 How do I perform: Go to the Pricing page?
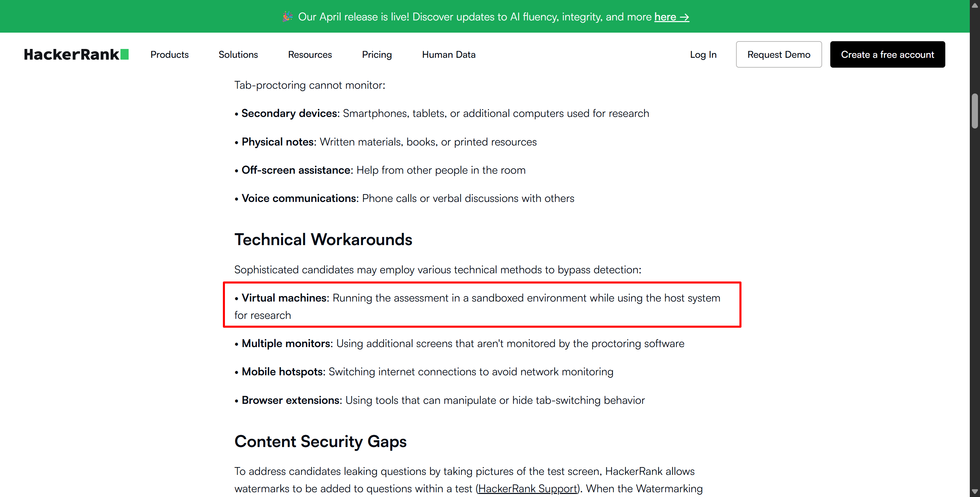(377, 54)
